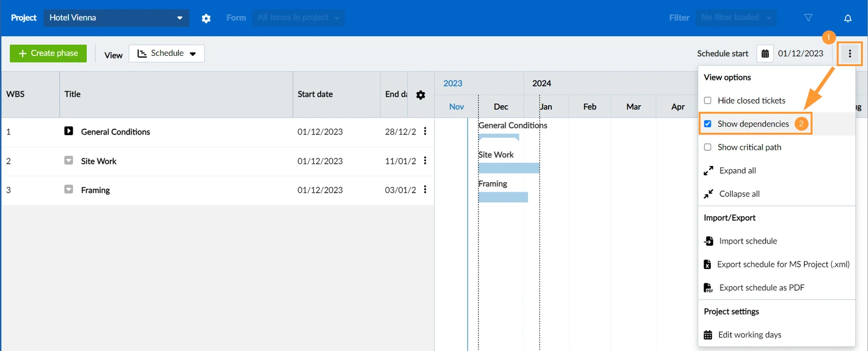This screenshot has width=868, height=351.
Task: Open the notifications bell
Action: [x=848, y=18]
